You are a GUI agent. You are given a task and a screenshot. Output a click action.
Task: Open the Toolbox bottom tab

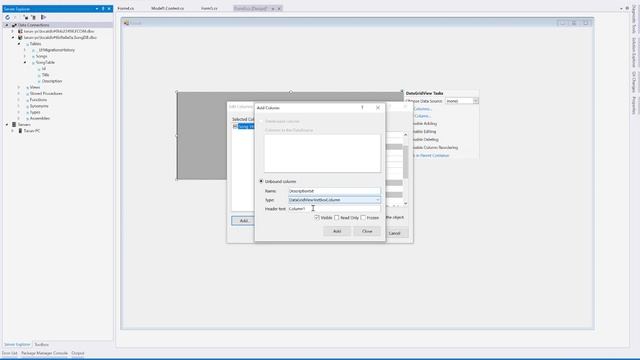pyautogui.click(x=41, y=344)
